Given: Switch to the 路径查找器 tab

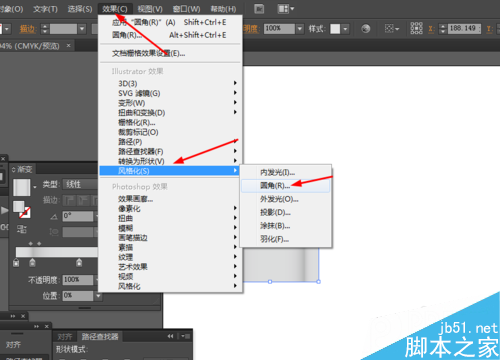Looking at the screenshot, I should point(100,336).
